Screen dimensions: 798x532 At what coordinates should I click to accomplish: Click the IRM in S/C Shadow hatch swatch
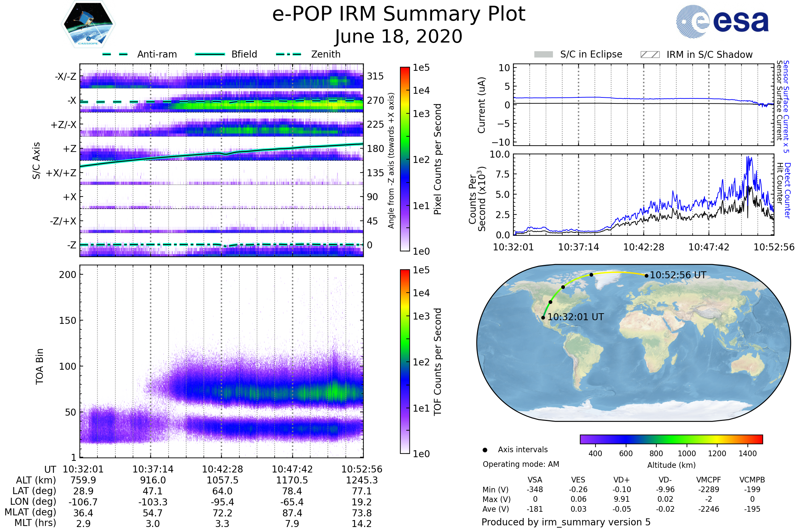pos(650,54)
